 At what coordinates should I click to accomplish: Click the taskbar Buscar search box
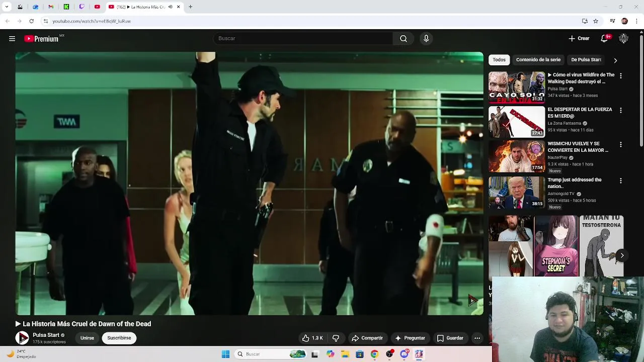click(x=271, y=354)
